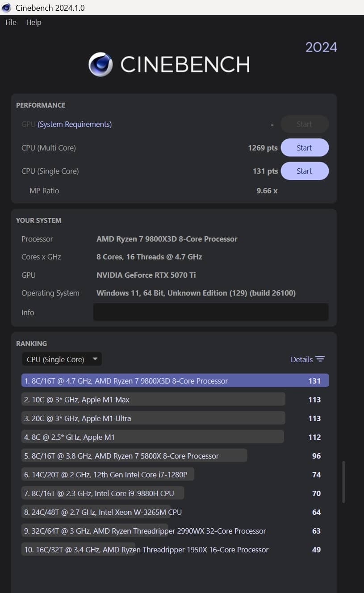Click the Info text field
364x593 pixels.
pos(210,312)
